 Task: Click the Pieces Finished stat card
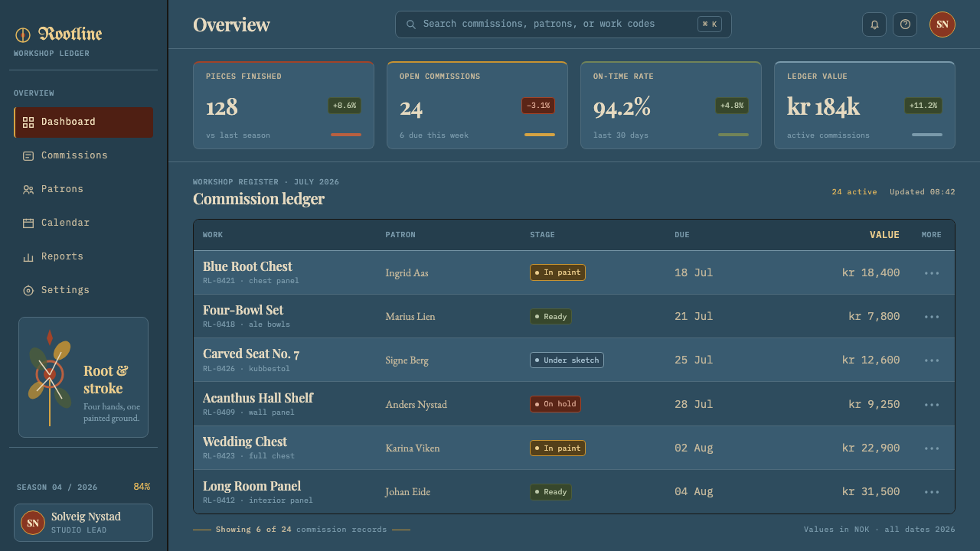point(283,106)
